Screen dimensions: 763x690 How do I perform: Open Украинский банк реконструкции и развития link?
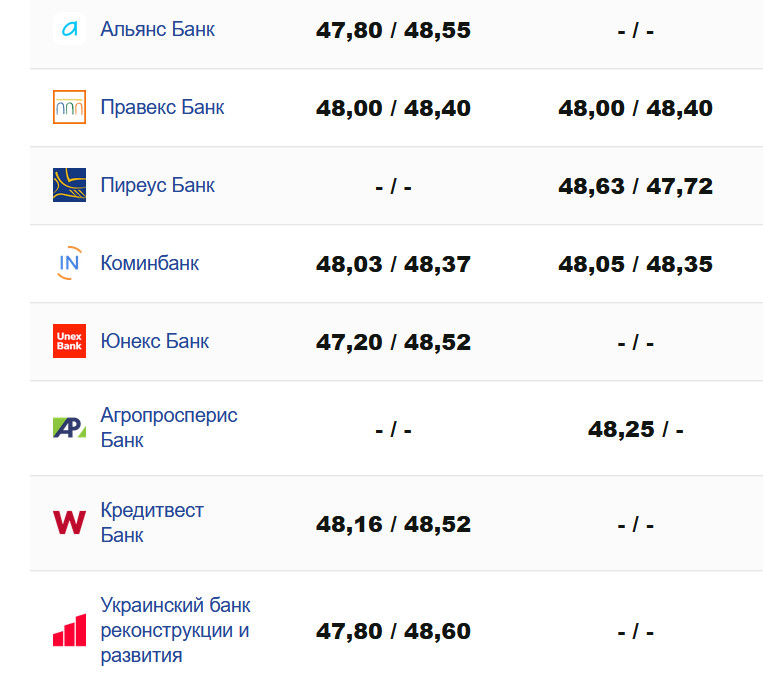click(x=175, y=630)
